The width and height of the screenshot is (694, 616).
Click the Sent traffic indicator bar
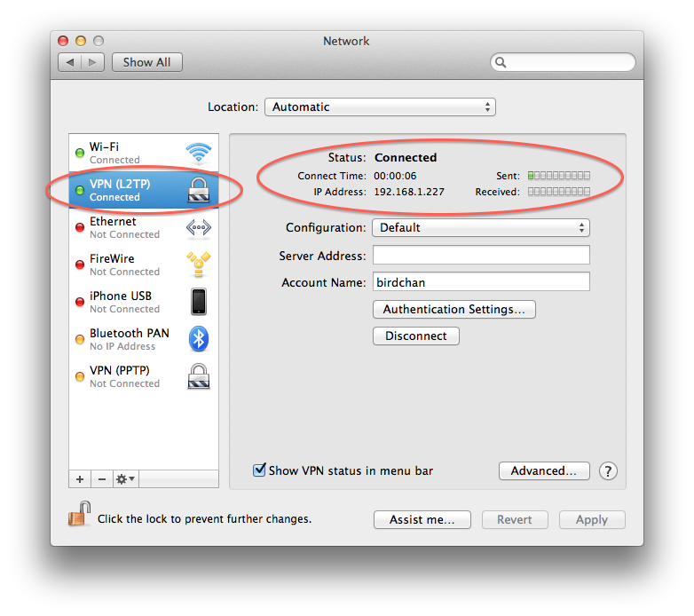[x=559, y=176]
